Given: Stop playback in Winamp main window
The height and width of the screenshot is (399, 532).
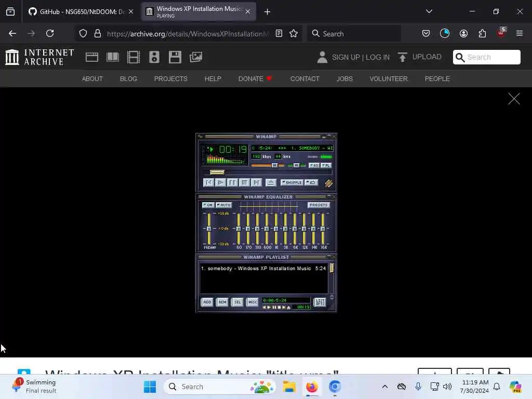Looking at the screenshot, I should (244, 182).
